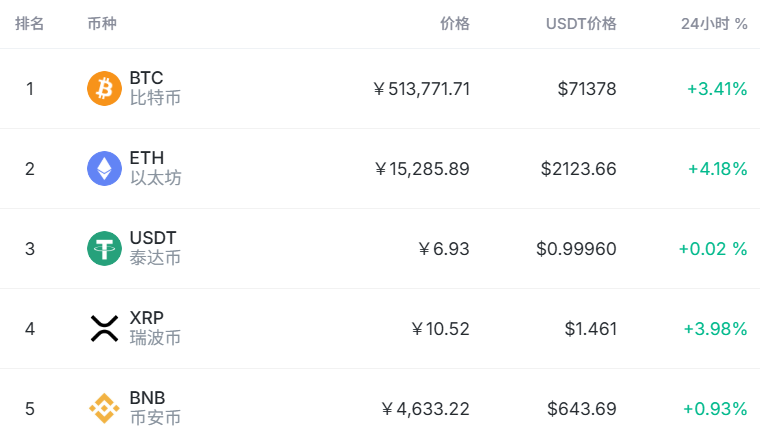Sort by the 24小时 % column header
The width and height of the screenshot is (760, 448).
coord(714,24)
